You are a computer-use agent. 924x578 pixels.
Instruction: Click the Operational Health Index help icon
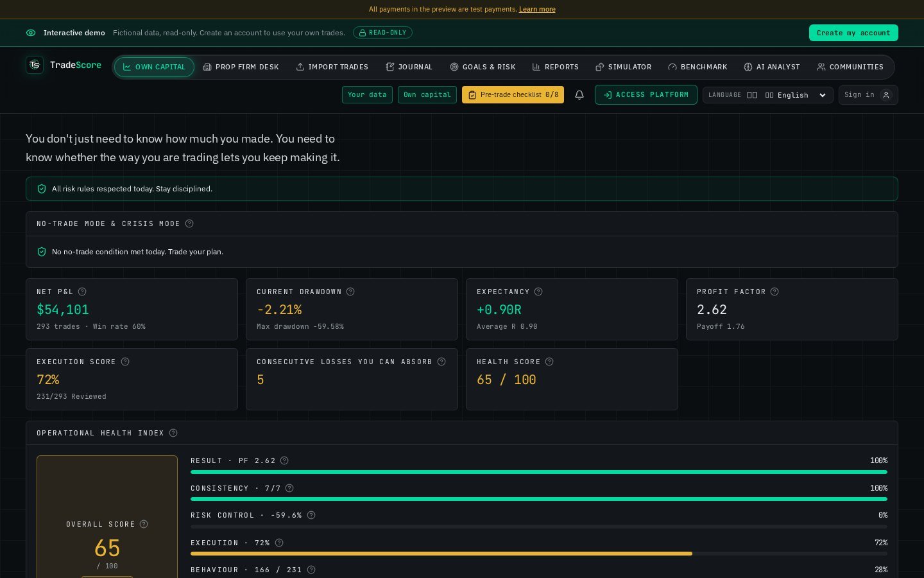(x=173, y=433)
